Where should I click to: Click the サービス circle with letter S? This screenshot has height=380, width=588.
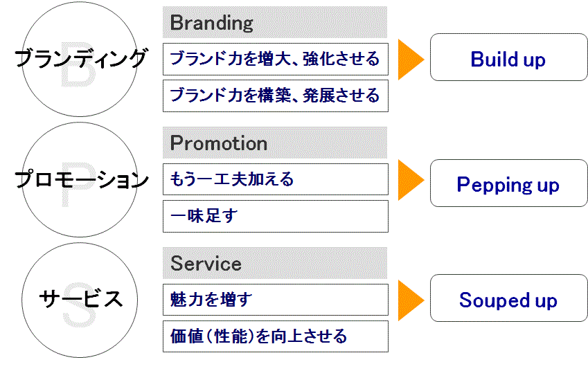click(80, 300)
